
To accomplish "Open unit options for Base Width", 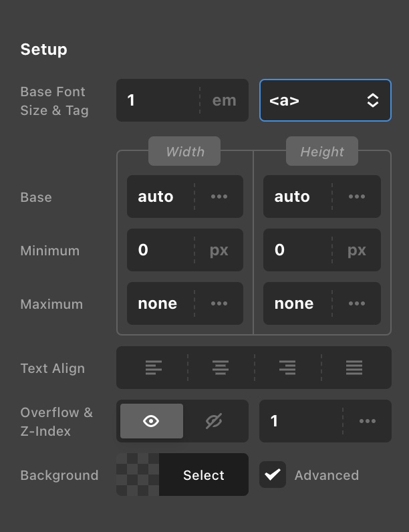I will coord(219,196).
